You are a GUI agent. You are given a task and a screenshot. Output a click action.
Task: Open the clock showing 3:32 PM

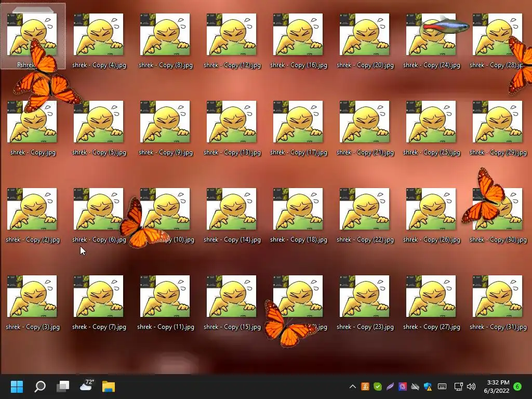[x=497, y=387]
